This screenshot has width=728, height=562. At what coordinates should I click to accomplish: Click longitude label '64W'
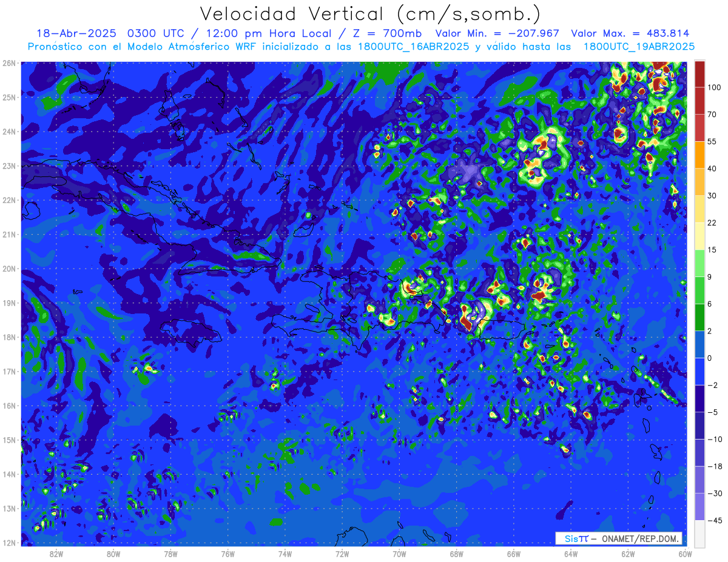[x=571, y=554]
